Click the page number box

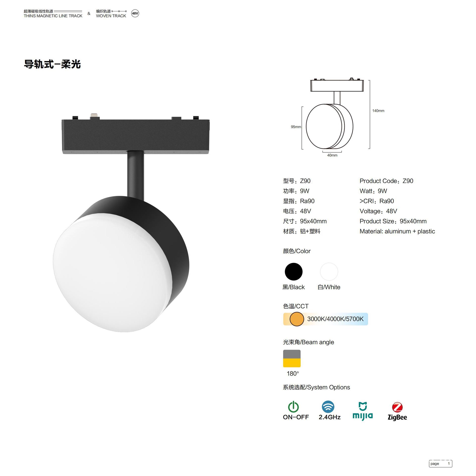click(x=441, y=464)
